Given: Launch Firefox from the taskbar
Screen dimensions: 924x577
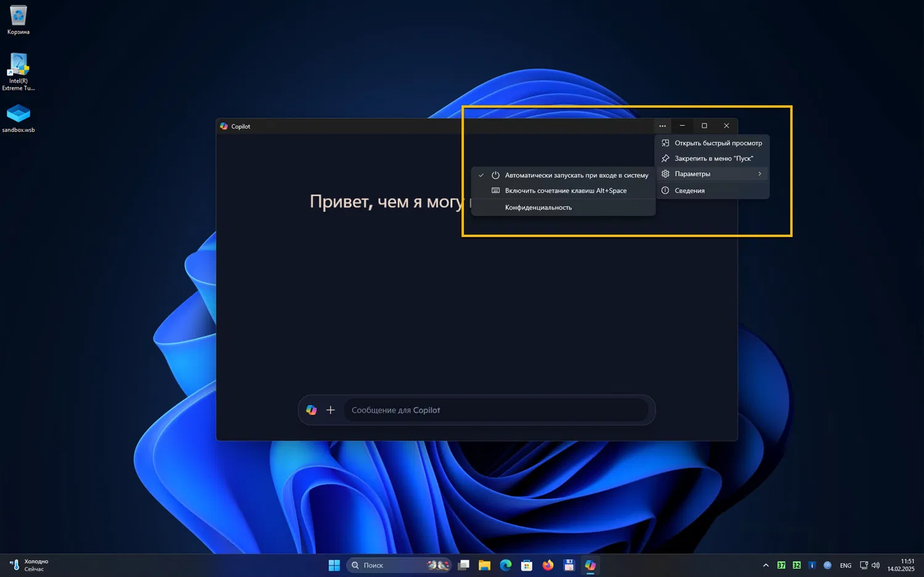Looking at the screenshot, I should [x=548, y=565].
